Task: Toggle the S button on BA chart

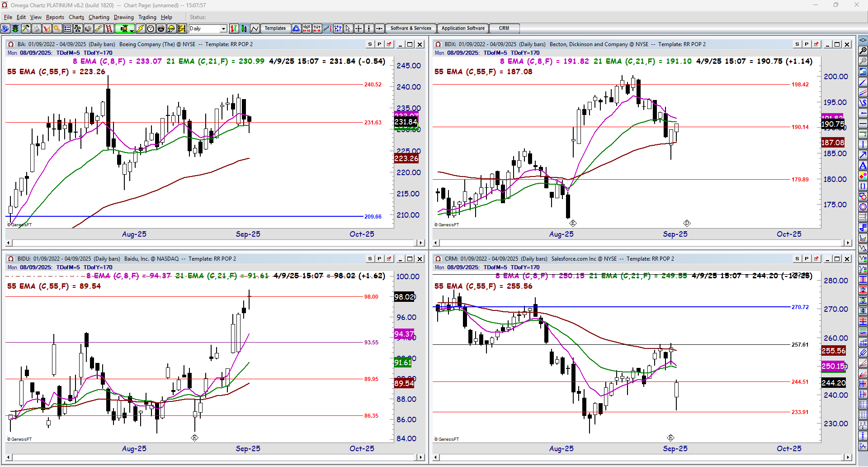Action: (x=370, y=44)
